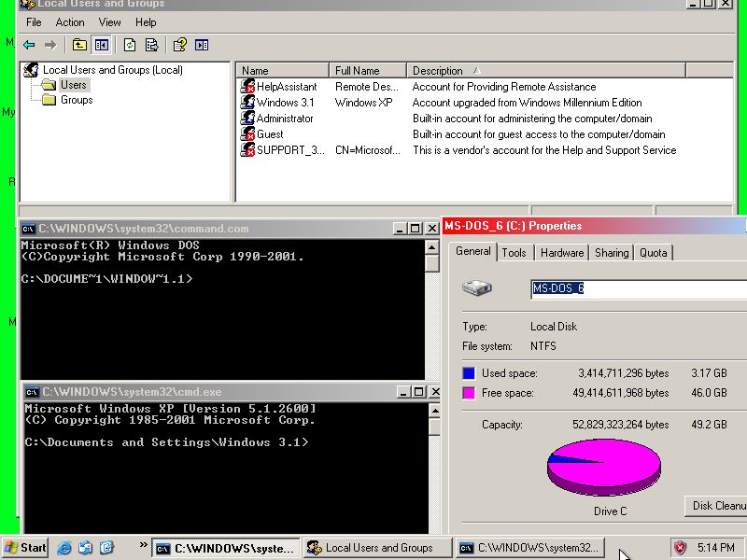Click the last toolbar icon beside Help
Screen dimensions: 747x560
[x=202, y=45]
